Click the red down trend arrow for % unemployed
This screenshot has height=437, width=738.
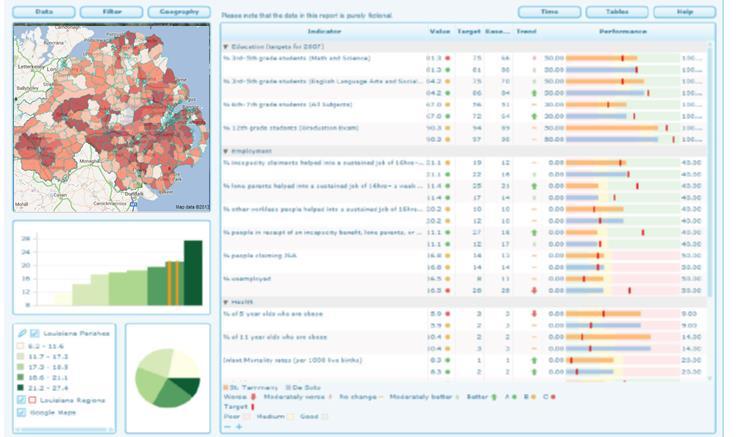pyautogui.click(x=534, y=291)
